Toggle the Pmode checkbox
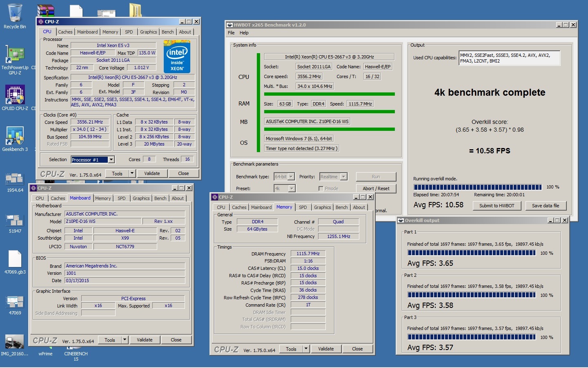588x368 pixels. (x=321, y=188)
